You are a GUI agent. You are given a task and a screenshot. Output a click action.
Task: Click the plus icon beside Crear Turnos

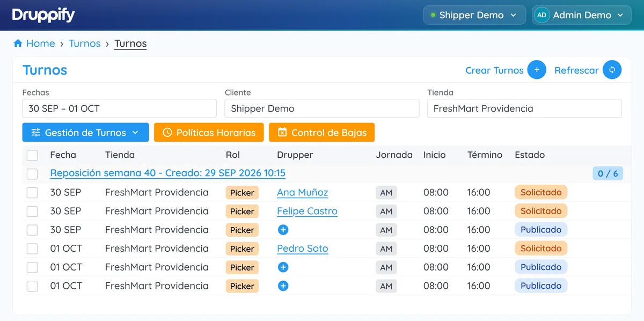pyautogui.click(x=537, y=70)
